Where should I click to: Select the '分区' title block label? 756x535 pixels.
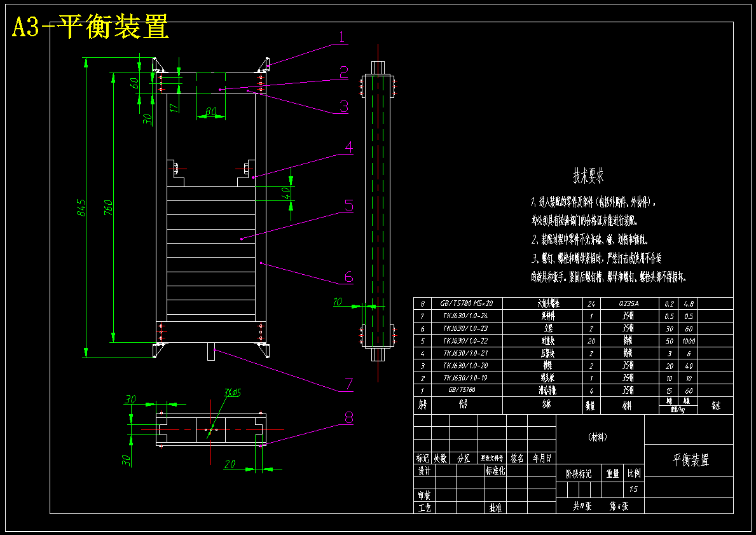tap(464, 458)
